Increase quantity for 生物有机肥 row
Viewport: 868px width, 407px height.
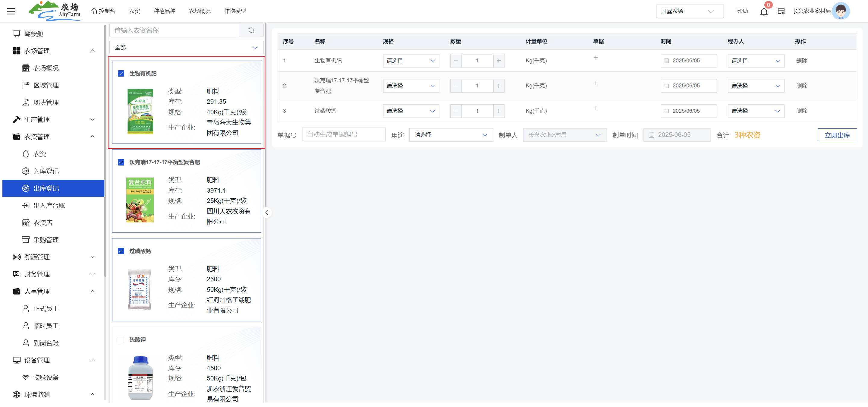click(x=498, y=61)
